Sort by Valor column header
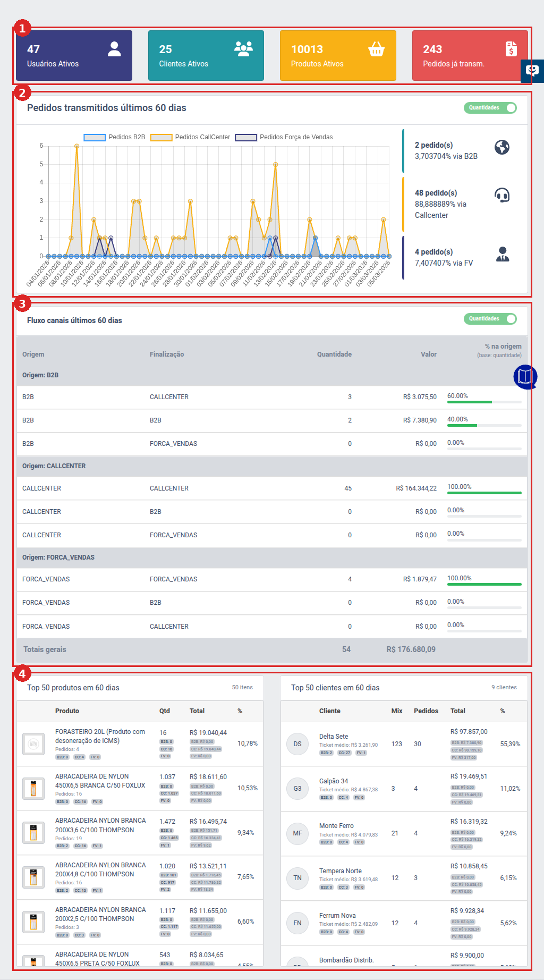 [x=429, y=354]
